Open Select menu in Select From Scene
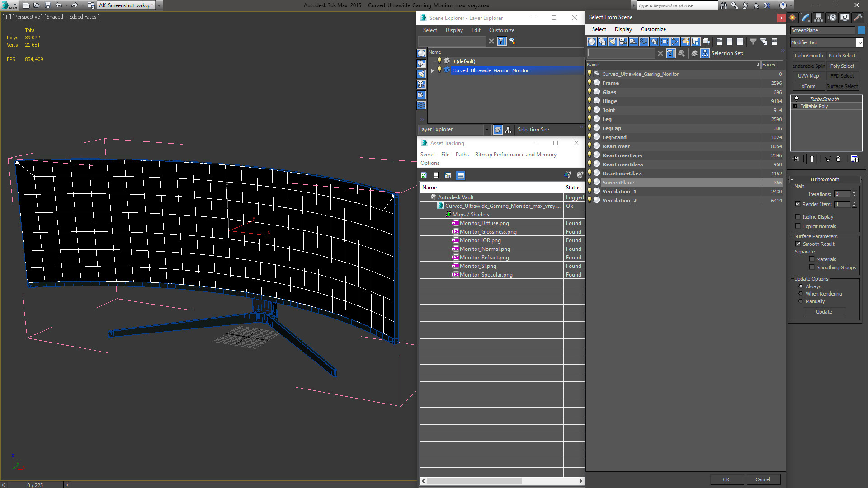This screenshot has width=868, height=488. 599,29
